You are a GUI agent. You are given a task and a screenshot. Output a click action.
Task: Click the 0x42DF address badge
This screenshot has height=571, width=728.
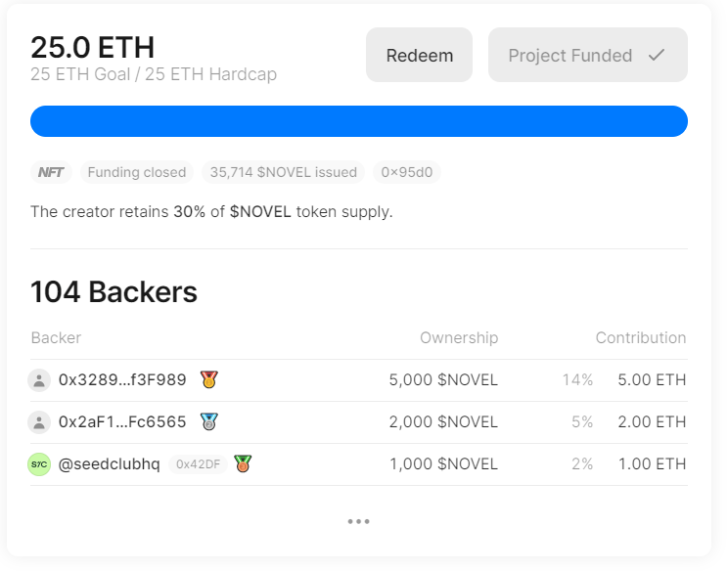(198, 465)
